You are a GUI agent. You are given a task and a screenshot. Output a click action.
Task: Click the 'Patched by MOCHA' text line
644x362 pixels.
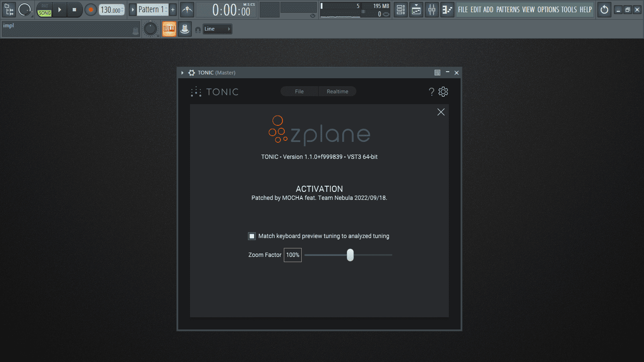click(319, 198)
